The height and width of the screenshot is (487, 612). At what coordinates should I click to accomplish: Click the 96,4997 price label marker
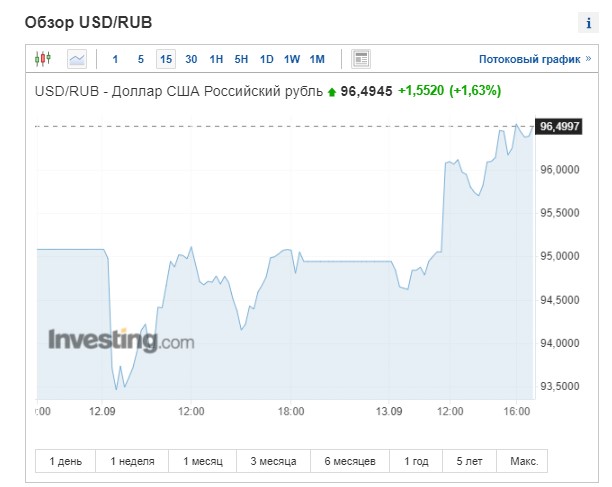point(560,126)
